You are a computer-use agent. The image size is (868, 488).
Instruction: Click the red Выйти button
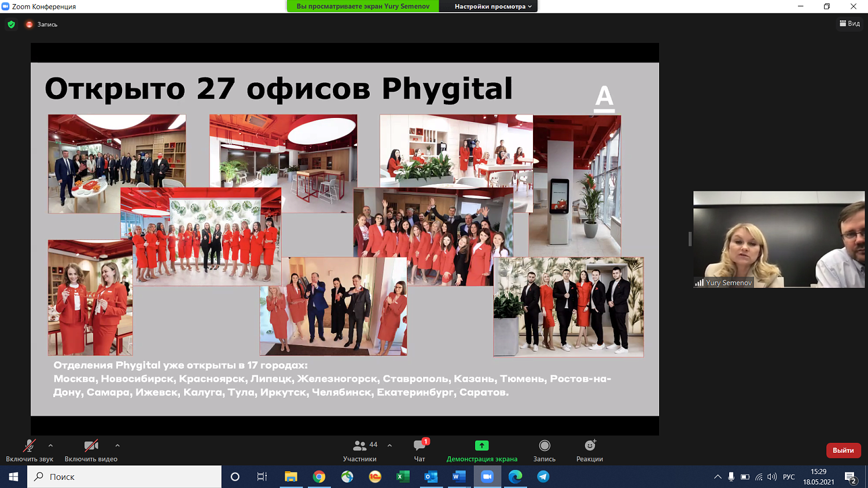pos(843,450)
